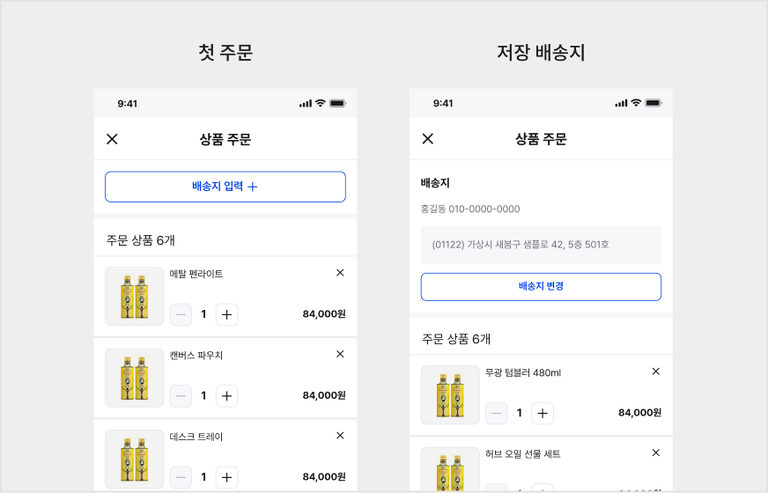Click the 캔버스 파우치 product name

[196, 355]
